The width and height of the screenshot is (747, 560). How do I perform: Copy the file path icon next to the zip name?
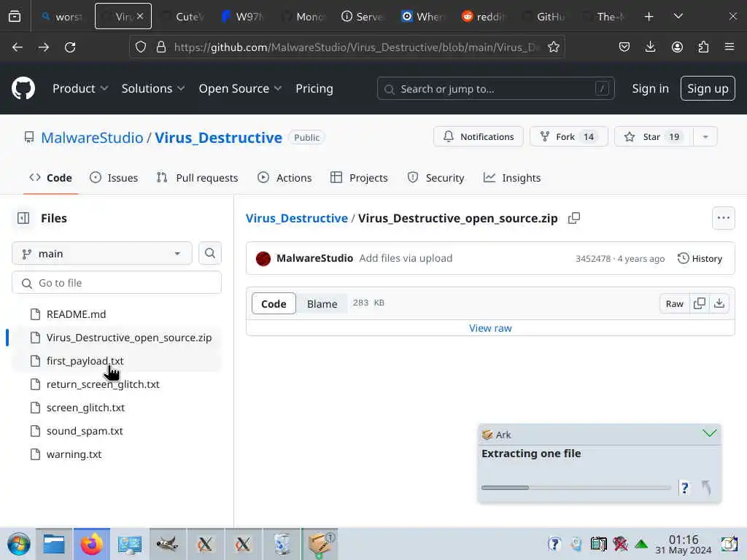point(574,218)
